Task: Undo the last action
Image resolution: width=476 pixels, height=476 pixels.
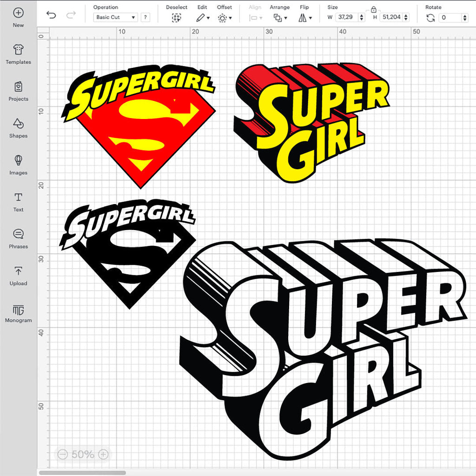Action: coord(51,14)
